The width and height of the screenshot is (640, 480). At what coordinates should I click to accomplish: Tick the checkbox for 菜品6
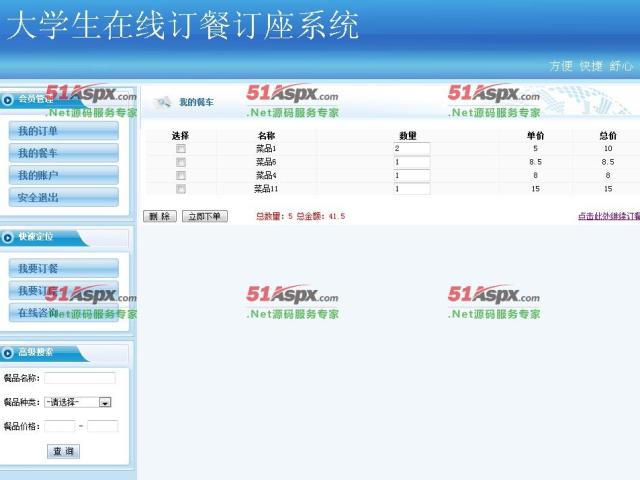(180, 162)
